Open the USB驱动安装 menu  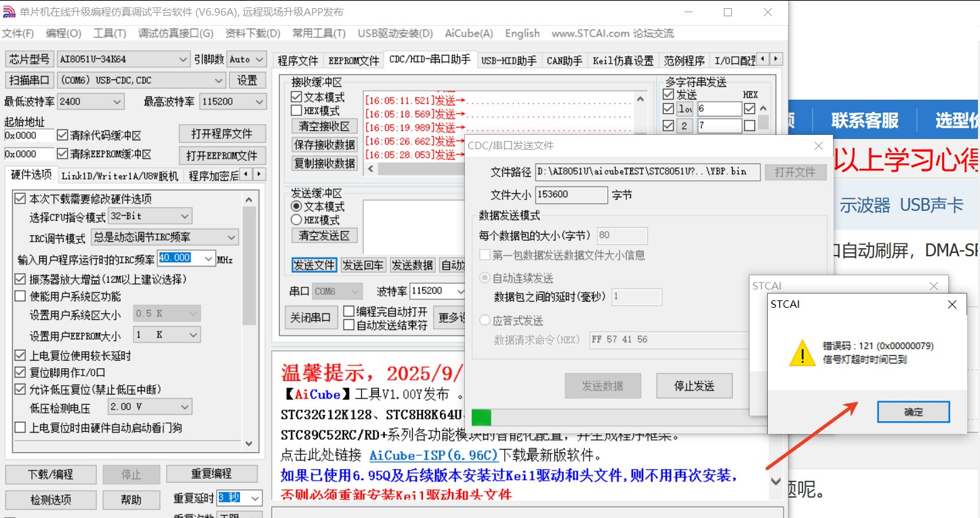[x=395, y=33]
